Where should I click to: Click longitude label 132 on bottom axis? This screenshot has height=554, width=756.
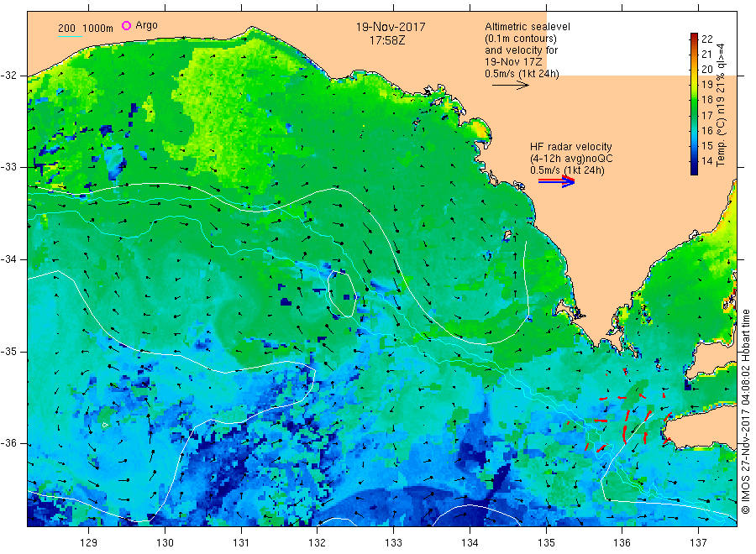pos(318,543)
